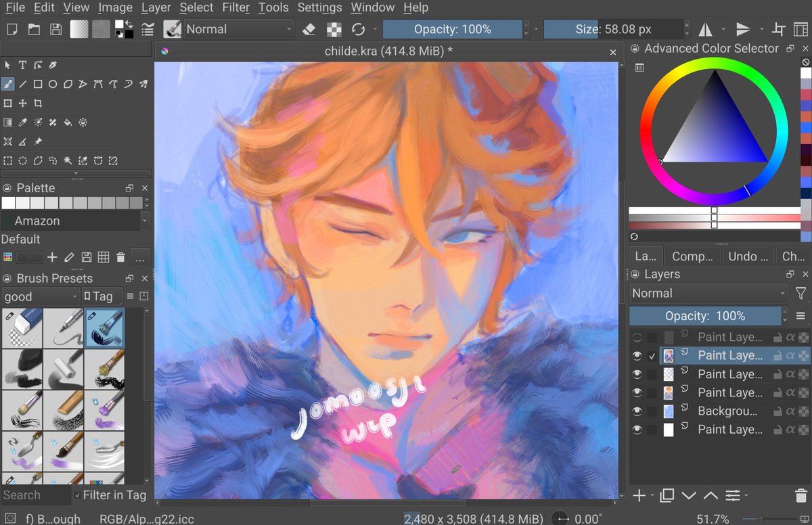Toggle lock on the Background layer

point(777,411)
